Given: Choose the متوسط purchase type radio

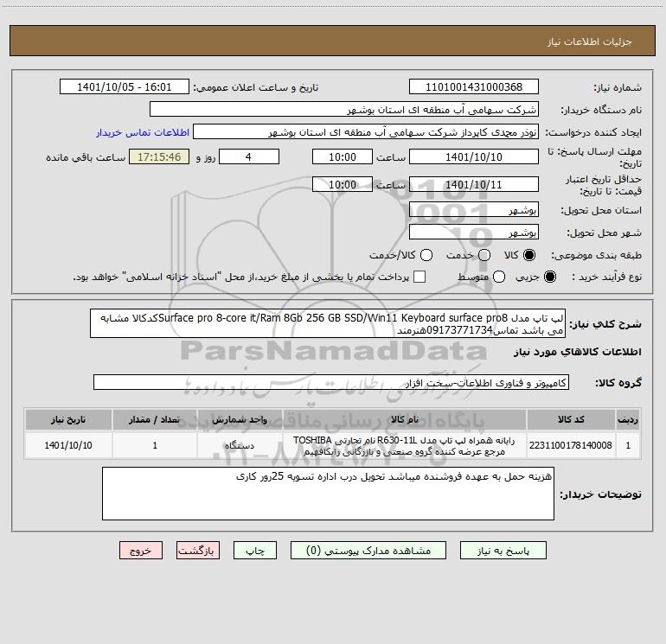Looking at the screenshot, I should [x=499, y=277].
